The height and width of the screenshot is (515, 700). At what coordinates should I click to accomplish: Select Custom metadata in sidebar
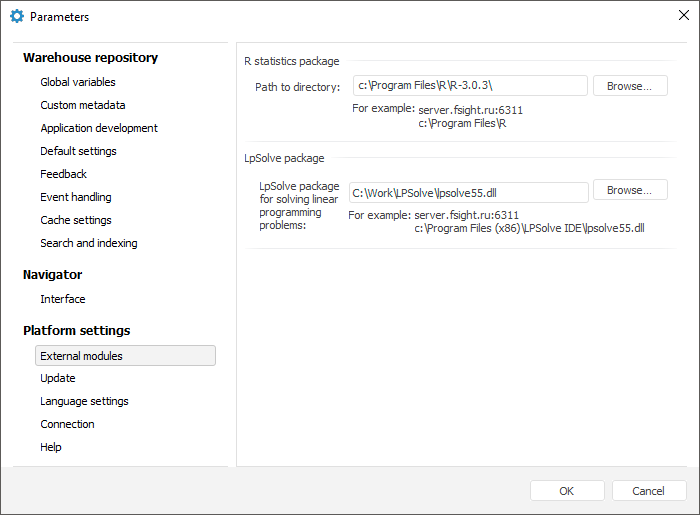[83, 105]
